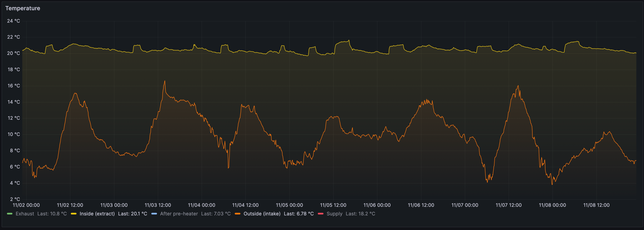Image resolution: width=644 pixels, height=230 pixels.
Task: Click the 10 °C y-axis label
Action: click(14, 134)
